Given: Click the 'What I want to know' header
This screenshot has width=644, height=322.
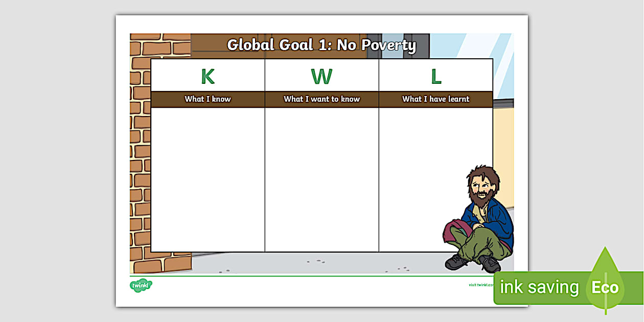Looking at the screenshot, I should click(x=322, y=99).
